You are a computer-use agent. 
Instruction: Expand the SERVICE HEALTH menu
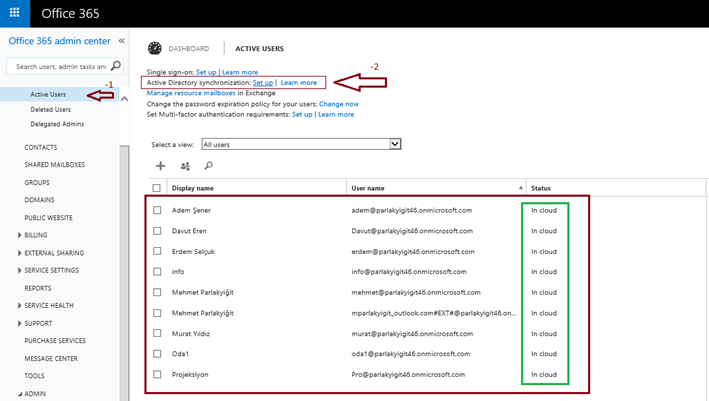coord(19,306)
